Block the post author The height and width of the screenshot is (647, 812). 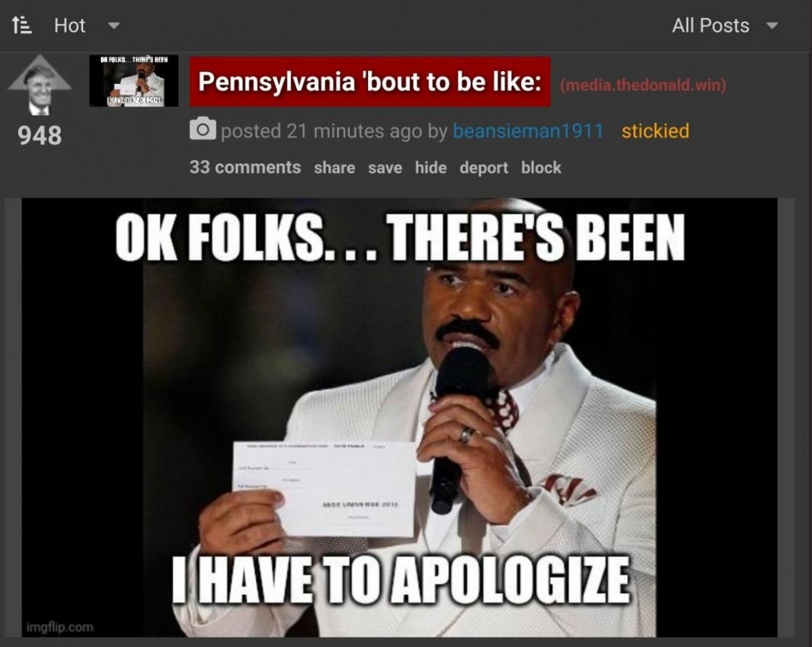coord(541,167)
